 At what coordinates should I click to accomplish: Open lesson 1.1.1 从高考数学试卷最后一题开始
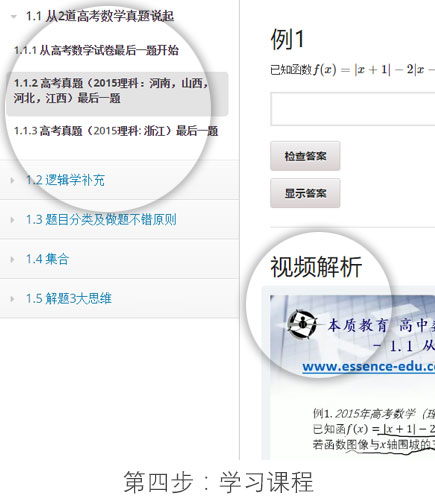pos(96,50)
